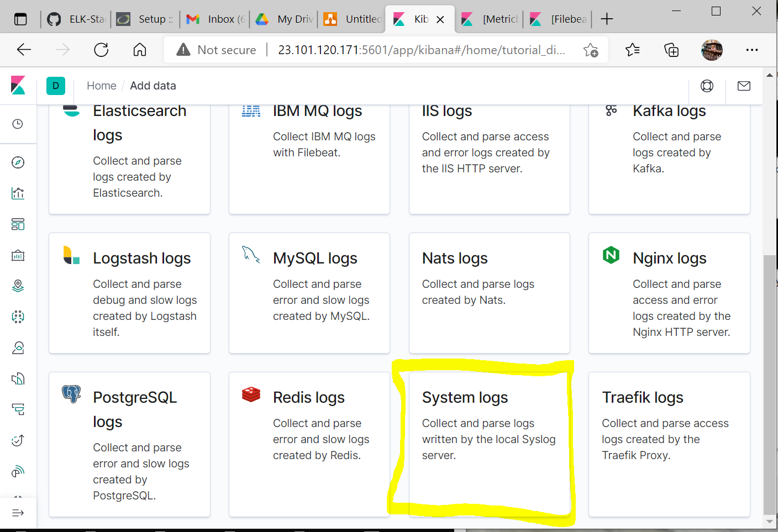Open the PostgreSQL logs card
Viewport: 778px width, 532px height.
(x=129, y=445)
